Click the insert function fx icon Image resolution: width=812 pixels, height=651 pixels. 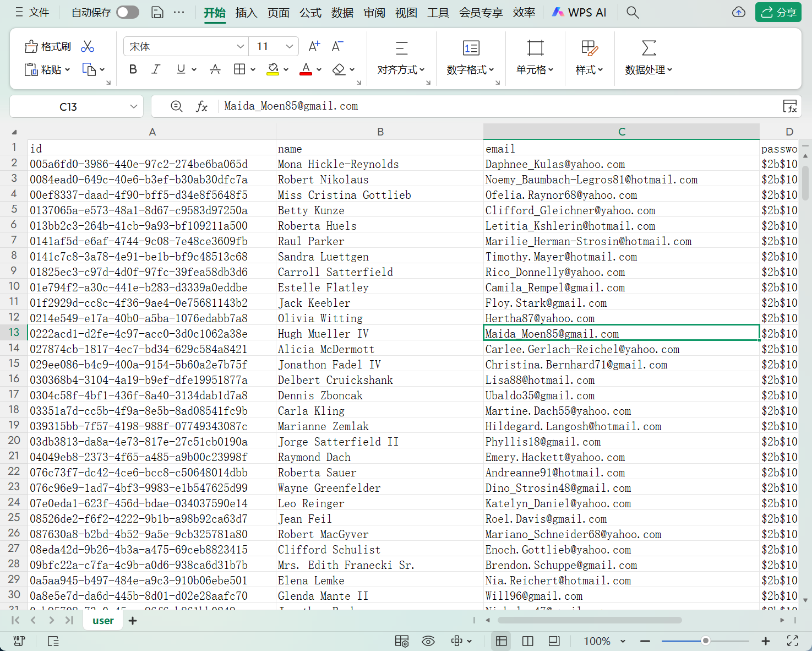click(201, 107)
